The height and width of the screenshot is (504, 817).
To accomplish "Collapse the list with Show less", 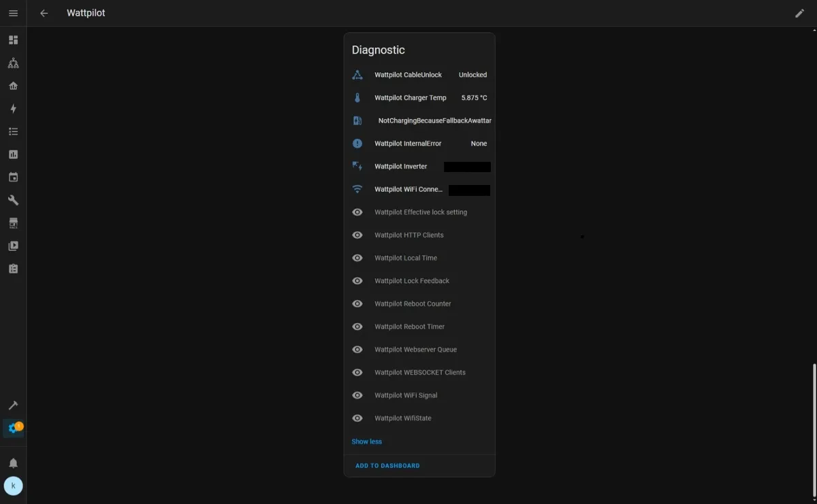I will [366, 441].
